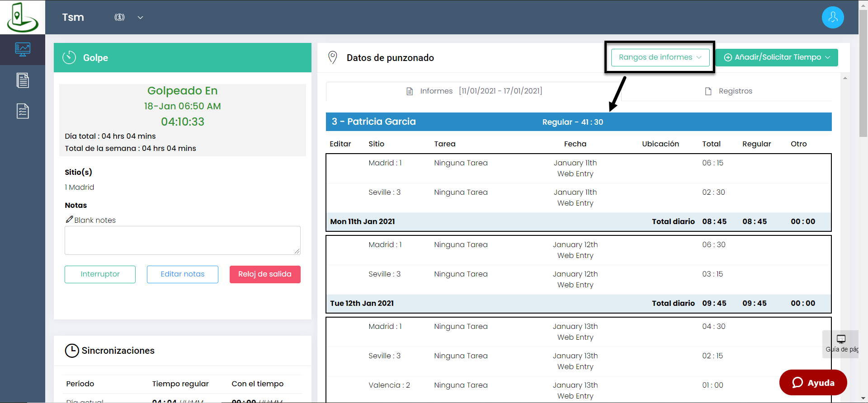Click the Interruptor button
This screenshot has height=403, width=868.
(100, 274)
